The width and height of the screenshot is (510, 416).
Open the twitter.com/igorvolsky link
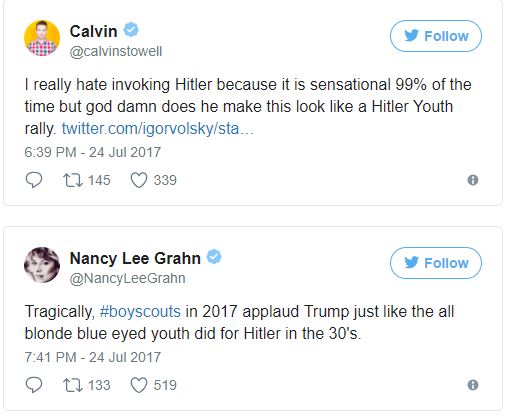(158, 129)
